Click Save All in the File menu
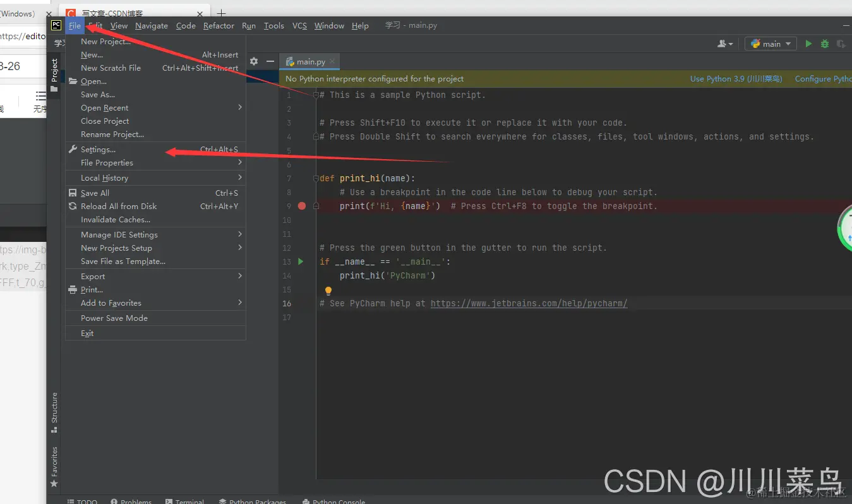Viewport: 852px width, 504px height. pyautogui.click(x=155, y=193)
